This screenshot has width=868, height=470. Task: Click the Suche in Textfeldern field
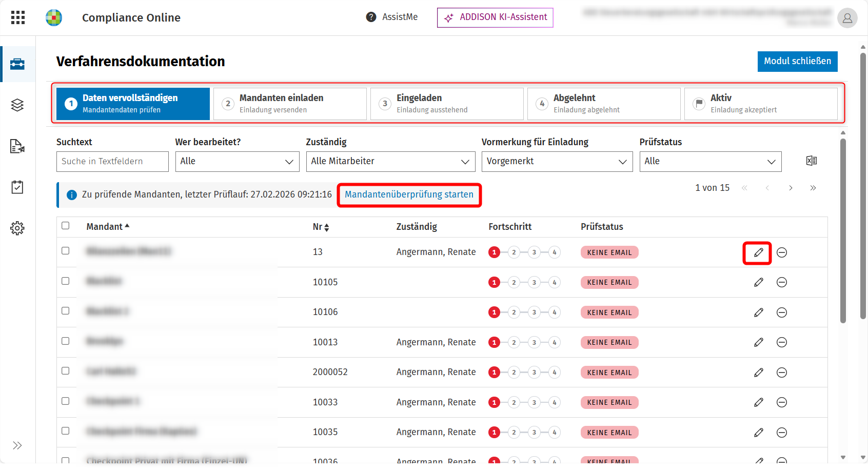coord(112,162)
